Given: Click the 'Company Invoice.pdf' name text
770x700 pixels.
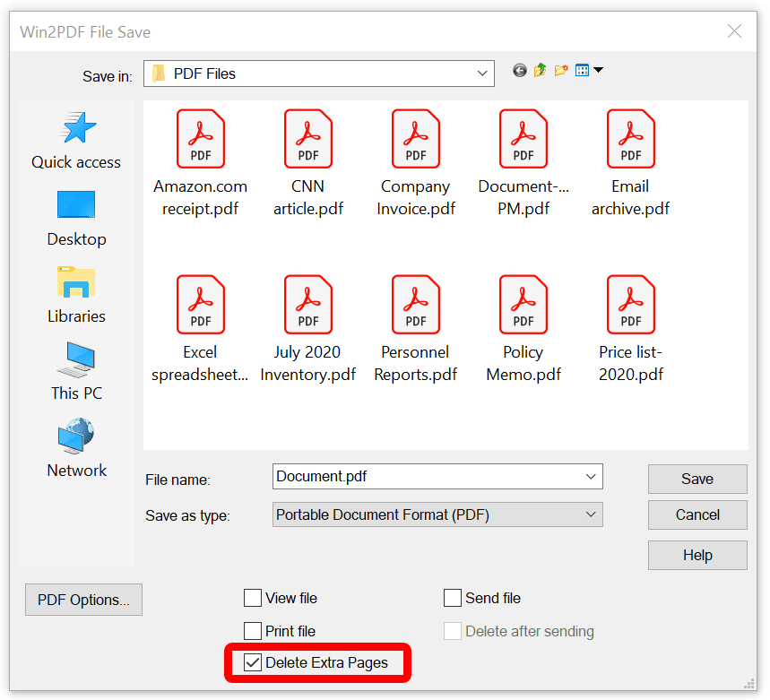Looking at the screenshot, I should pyautogui.click(x=415, y=197).
